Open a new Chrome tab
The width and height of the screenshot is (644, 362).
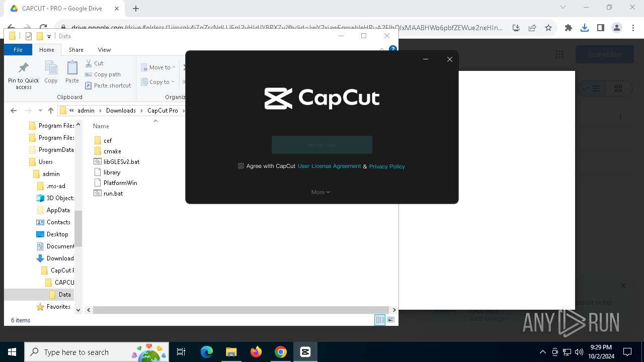[x=136, y=9]
